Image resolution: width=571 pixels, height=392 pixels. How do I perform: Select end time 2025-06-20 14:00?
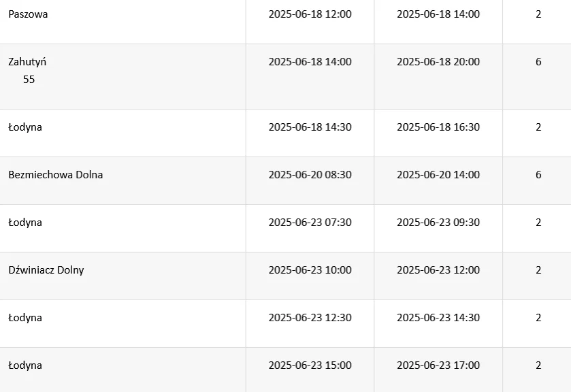(438, 175)
